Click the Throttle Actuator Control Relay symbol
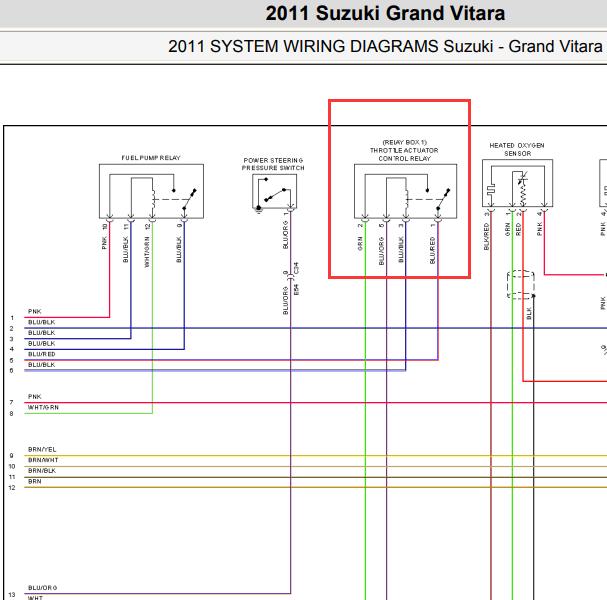Image resolution: width=607 pixels, height=600 pixels. 405,191
